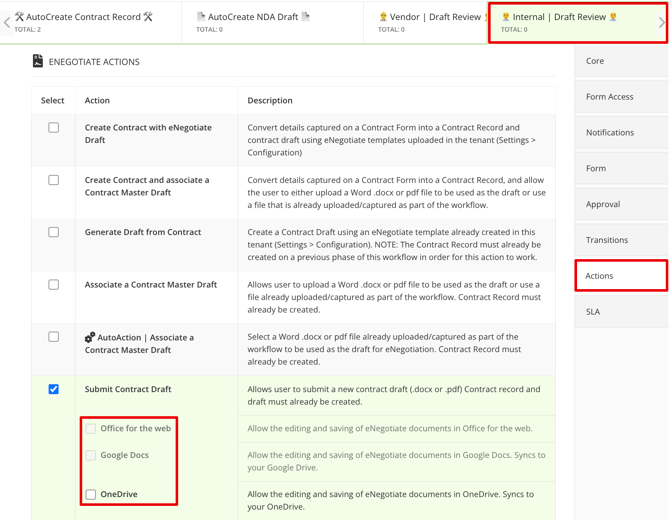670x520 pixels.
Task: Tick checkbox for Associate a Contract Master Draft row
Action: [x=53, y=285]
